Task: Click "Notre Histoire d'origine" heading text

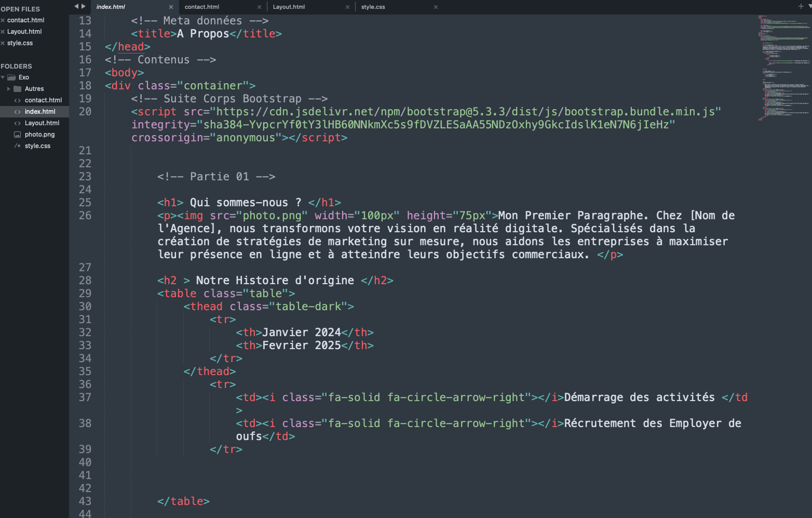Action: coord(275,280)
